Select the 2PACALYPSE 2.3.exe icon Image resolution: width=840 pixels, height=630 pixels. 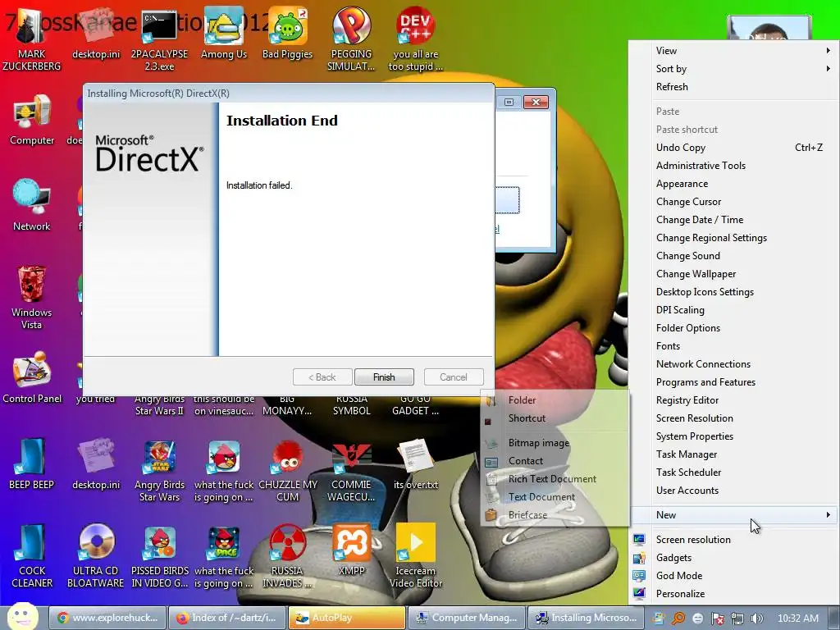coord(159,38)
